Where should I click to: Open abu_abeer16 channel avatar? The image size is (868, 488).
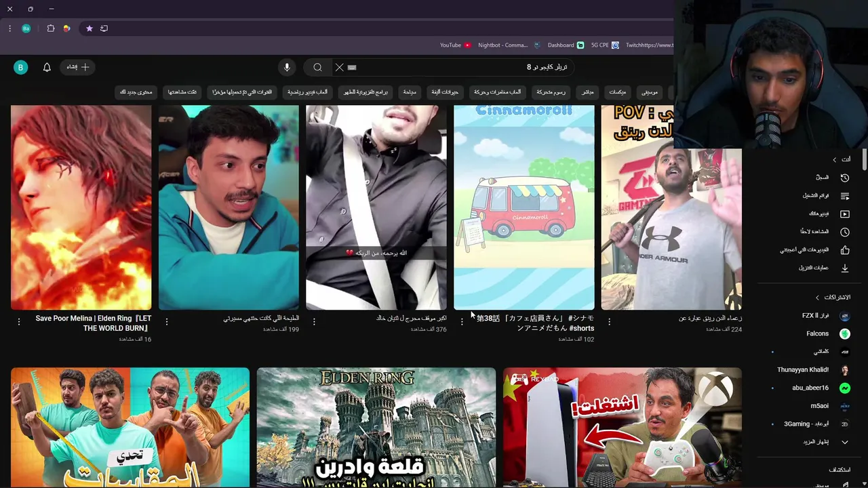pyautogui.click(x=844, y=388)
